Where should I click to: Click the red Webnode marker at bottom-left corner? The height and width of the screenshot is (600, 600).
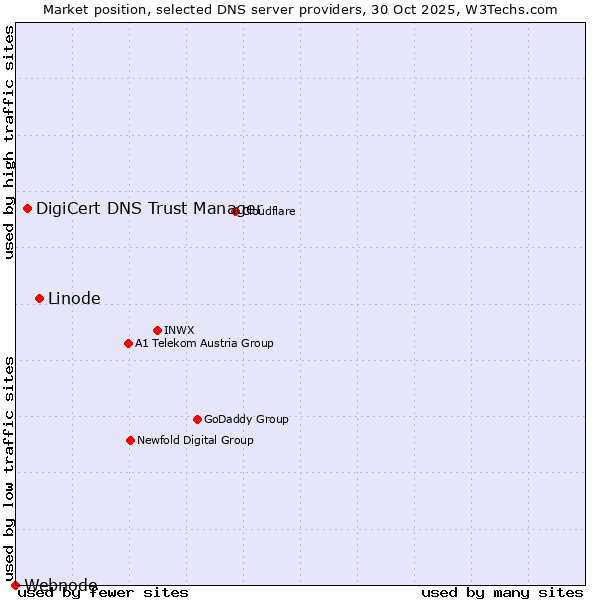pyautogui.click(x=15, y=585)
